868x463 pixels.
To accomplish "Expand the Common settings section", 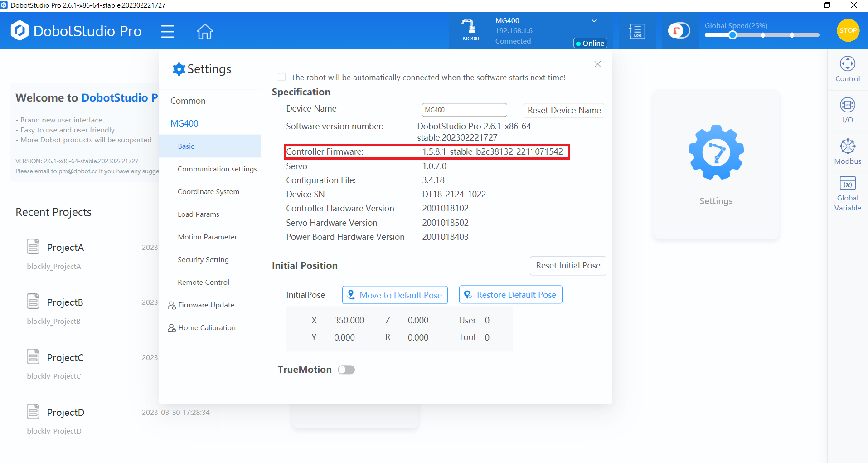I will 188,101.
